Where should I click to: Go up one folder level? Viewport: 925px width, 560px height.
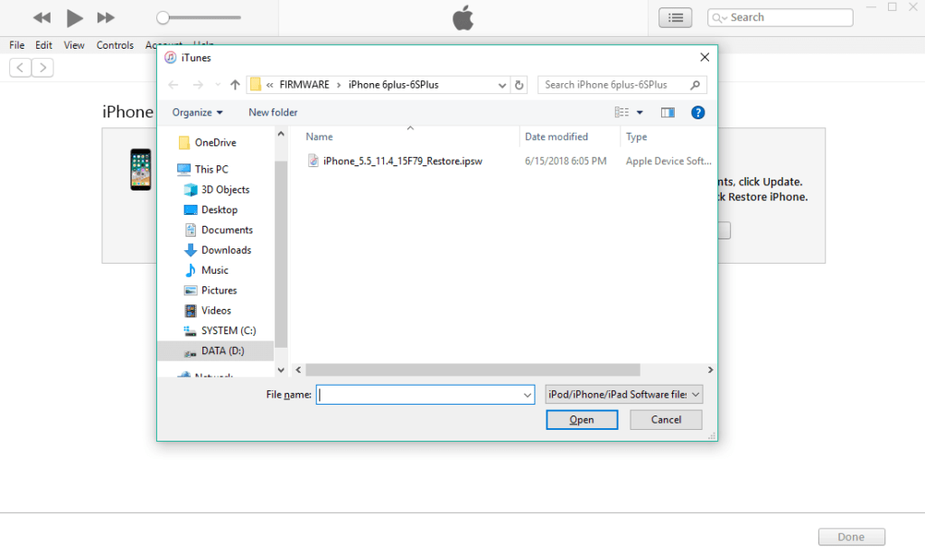tap(235, 85)
